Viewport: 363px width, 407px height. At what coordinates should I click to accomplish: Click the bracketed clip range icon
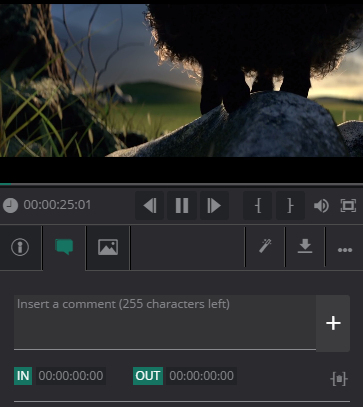pyautogui.click(x=339, y=379)
